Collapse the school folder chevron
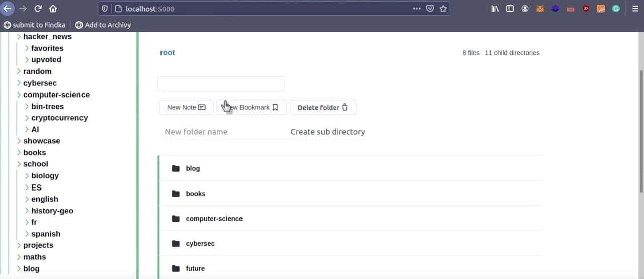644x279 pixels. [19, 164]
